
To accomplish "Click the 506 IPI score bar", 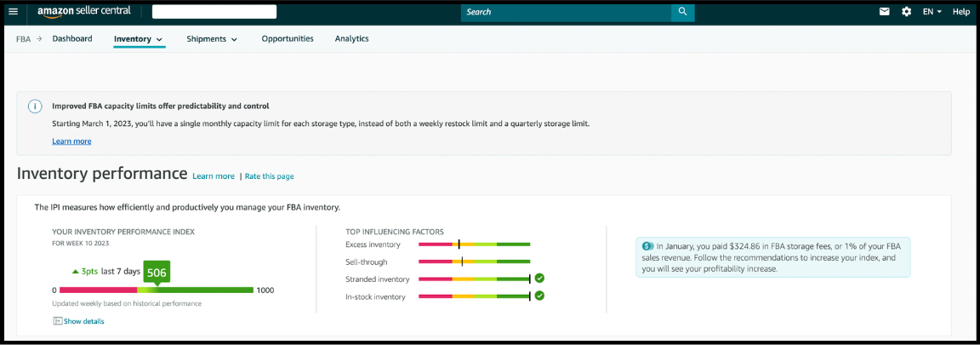I will coord(152,290).
